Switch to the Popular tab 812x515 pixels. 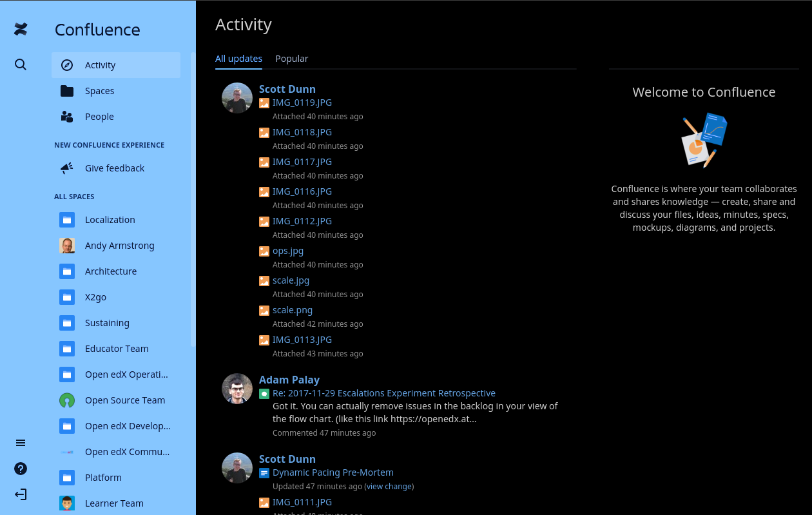click(291, 59)
